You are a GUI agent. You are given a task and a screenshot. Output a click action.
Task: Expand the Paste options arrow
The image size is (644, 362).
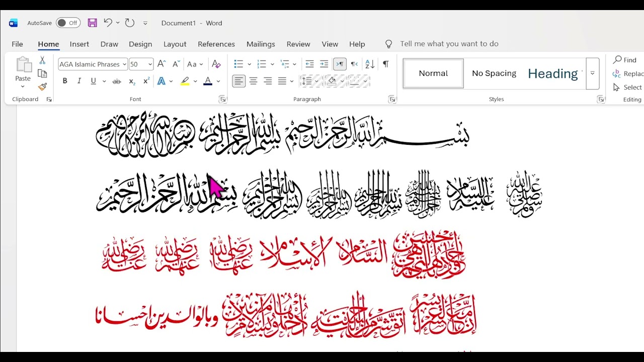[23, 86]
